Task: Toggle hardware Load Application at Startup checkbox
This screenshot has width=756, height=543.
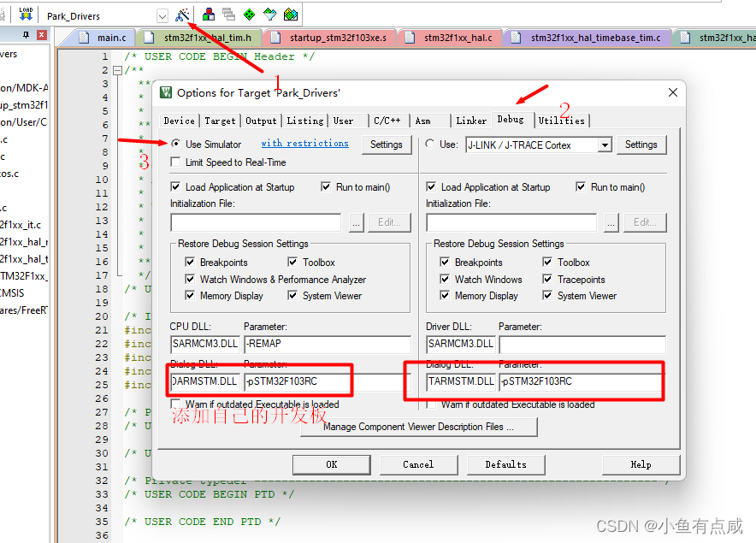Action: click(431, 186)
